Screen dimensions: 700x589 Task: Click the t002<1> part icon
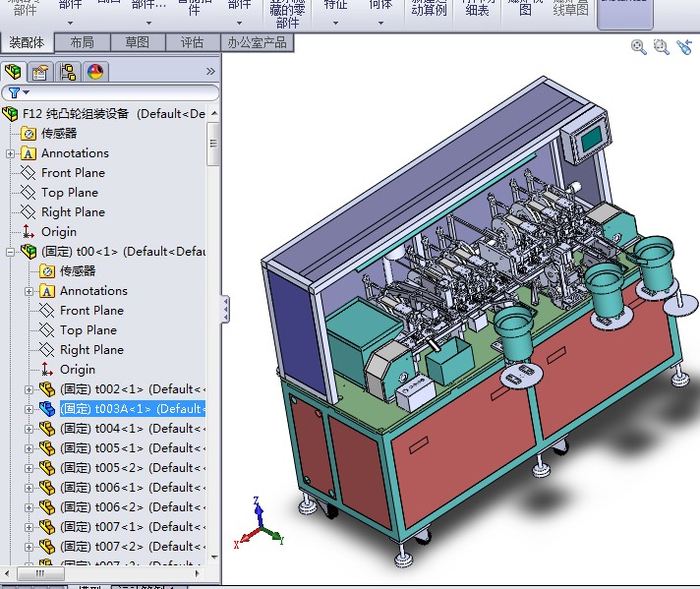47,389
